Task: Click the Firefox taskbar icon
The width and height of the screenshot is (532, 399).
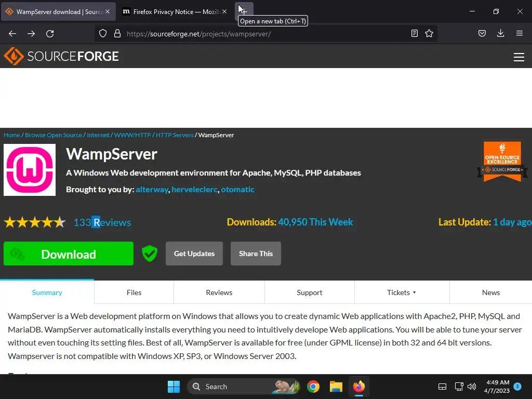Action: pyautogui.click(x=358, y=387)
